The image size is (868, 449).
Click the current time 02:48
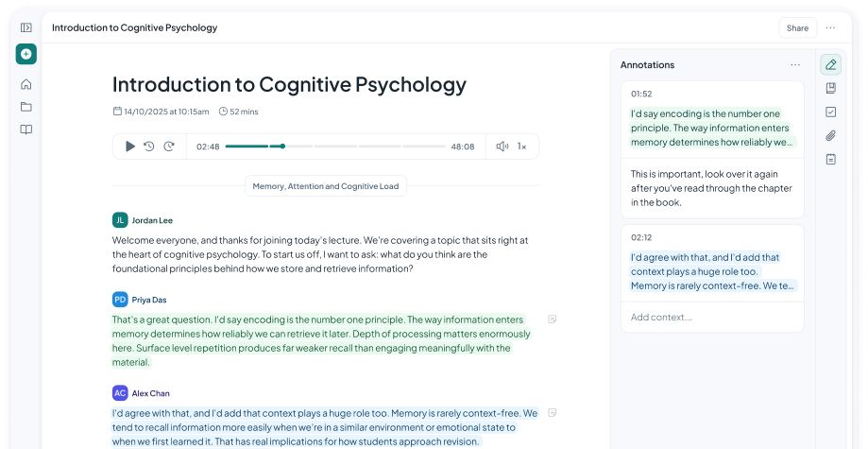click(208, 147)
